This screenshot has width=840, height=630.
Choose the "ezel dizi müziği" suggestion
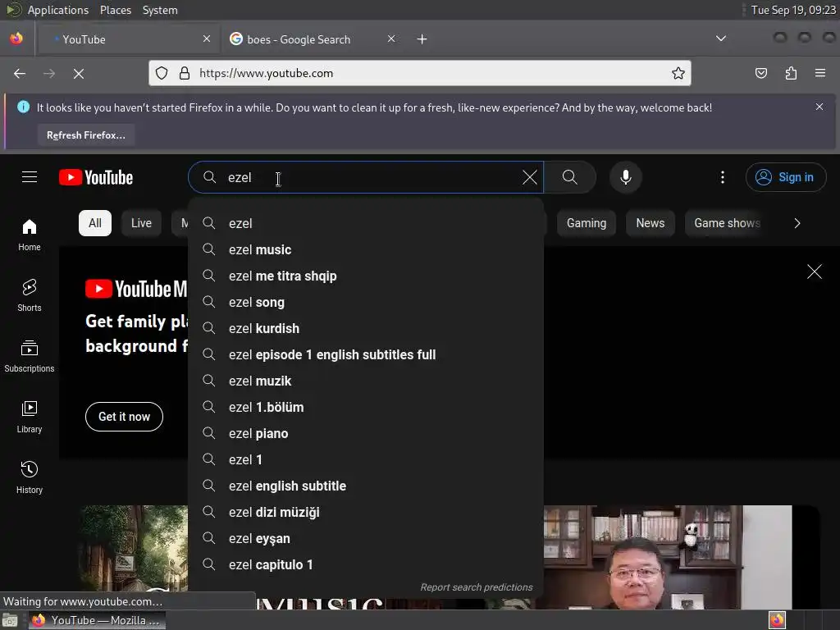pos(366,512)
